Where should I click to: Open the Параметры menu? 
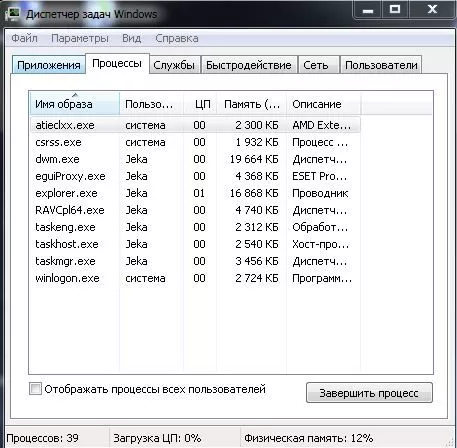click(80, 38)
